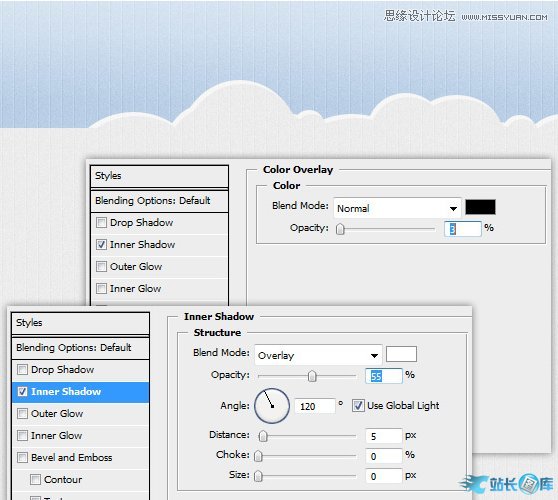558x500 pixels.
Task: Tick the Contour checkbox
Action: pos(35,479)
